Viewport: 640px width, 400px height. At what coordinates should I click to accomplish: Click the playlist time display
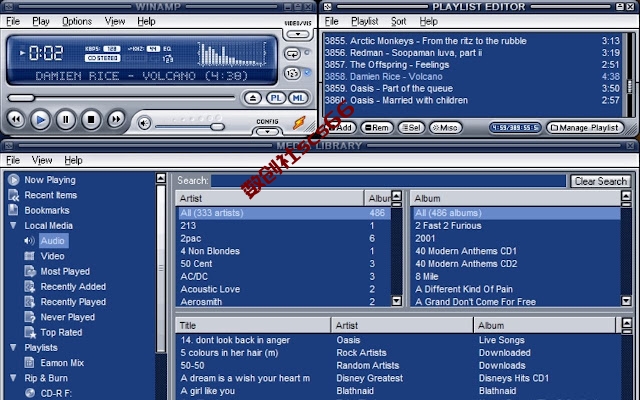point(515,128)
